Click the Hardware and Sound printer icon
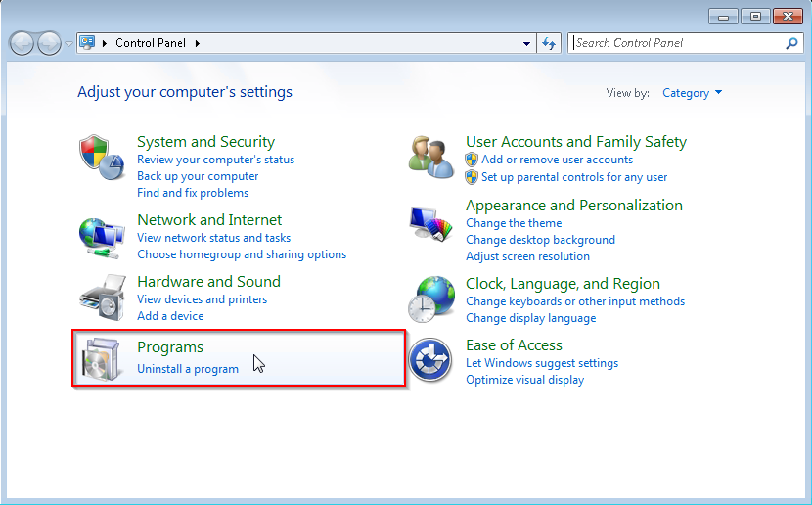Viewport: 812px width, 505px height. [102, 297]
